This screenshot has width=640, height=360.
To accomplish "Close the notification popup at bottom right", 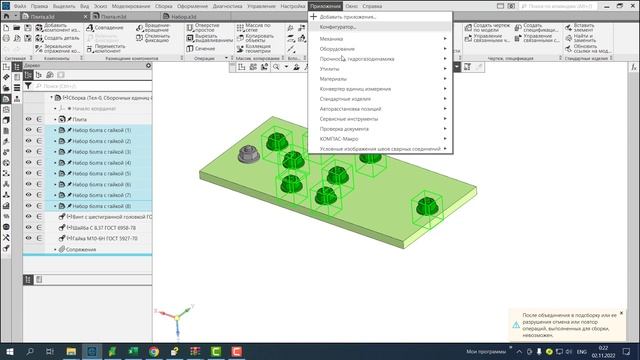I will point(621,313).
